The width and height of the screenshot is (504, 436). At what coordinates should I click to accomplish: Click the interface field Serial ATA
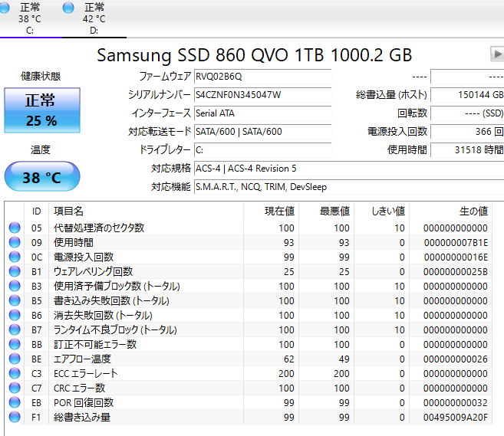click(x=262, y=113)
